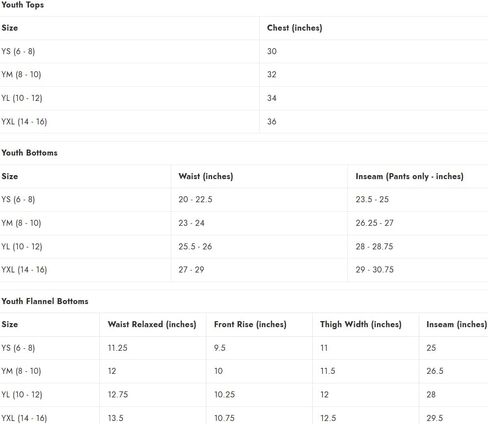The width and height of the screenshot is (488, 424).
Task: Select waist value 25.5 - 26
Action: (x=195, y=247)
